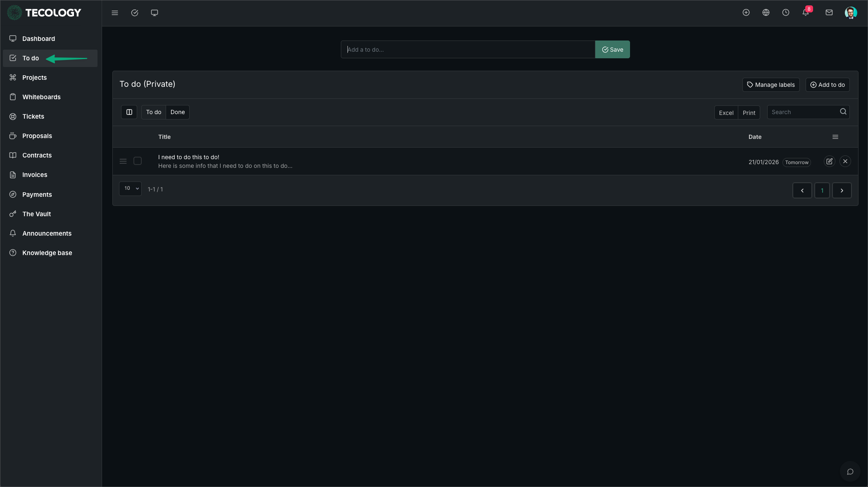Click the clock timer icon
The height and width of the screenshot is (487, 868).
click(x=785, y=13)
